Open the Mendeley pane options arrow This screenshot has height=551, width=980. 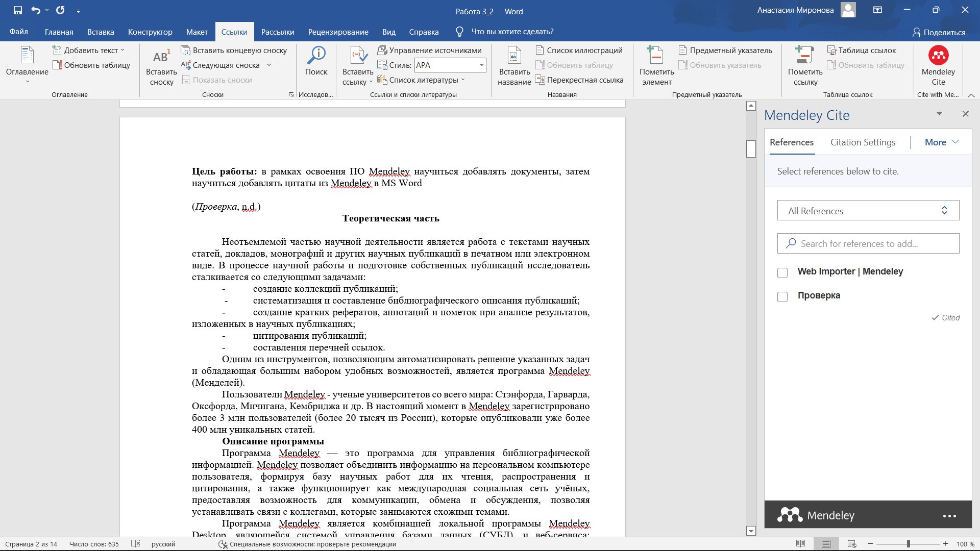(939, 114)
